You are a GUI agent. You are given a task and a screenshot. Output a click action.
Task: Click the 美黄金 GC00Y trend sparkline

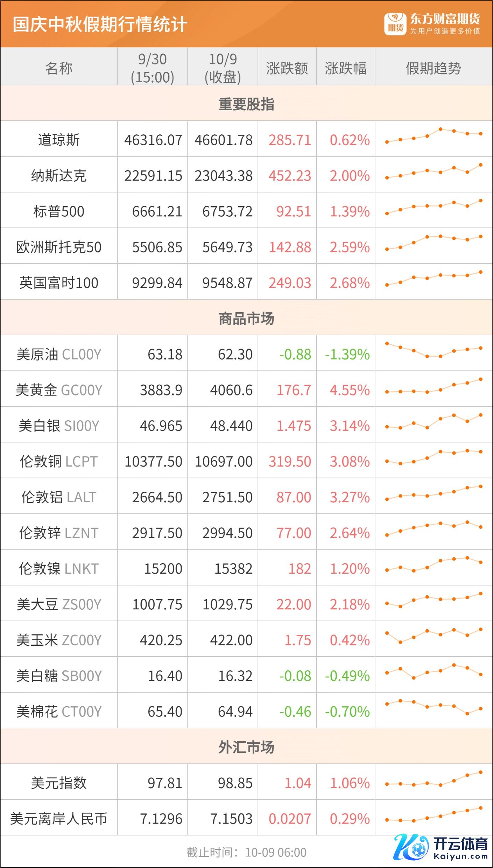click(434, 387)
